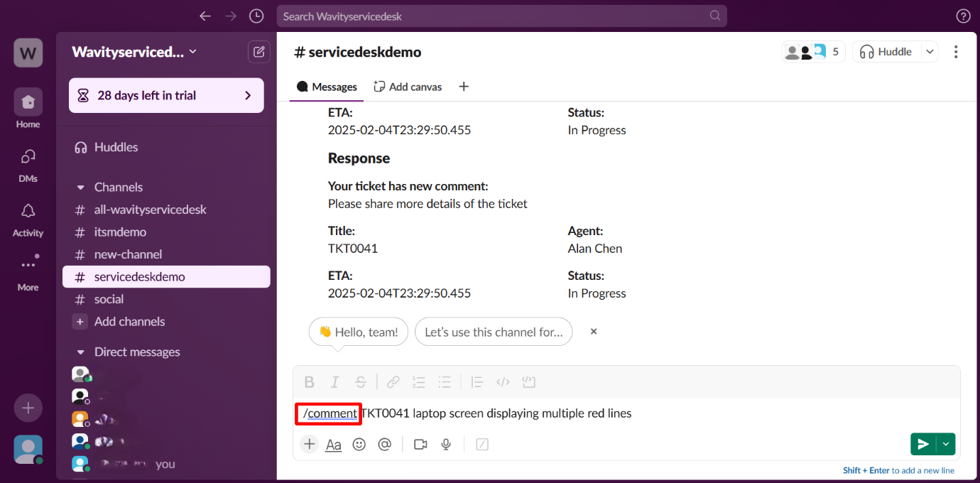The height and width of the screenshot is (483, 980).
Task: Add a new tab with plus
Action: [464, 87]
